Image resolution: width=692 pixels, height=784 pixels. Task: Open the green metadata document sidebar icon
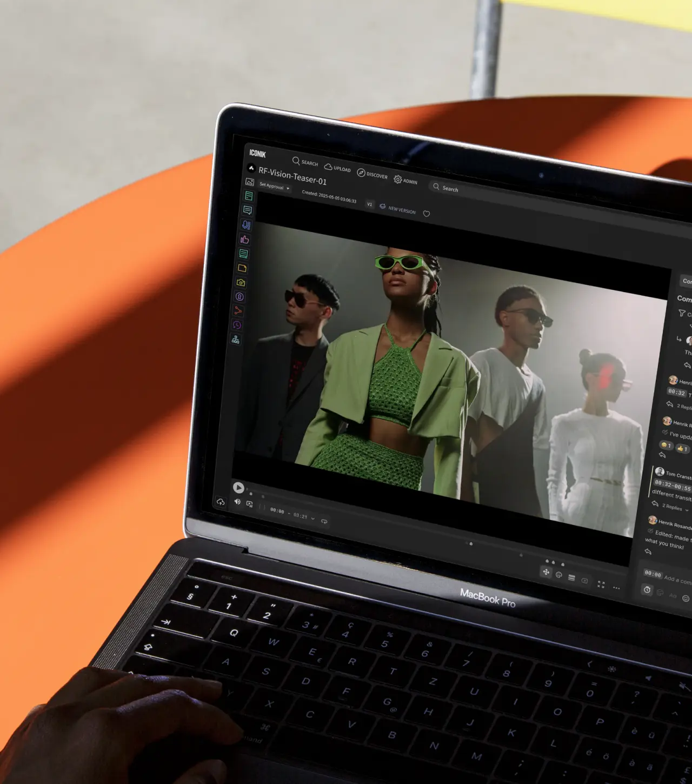coord(248,196)
